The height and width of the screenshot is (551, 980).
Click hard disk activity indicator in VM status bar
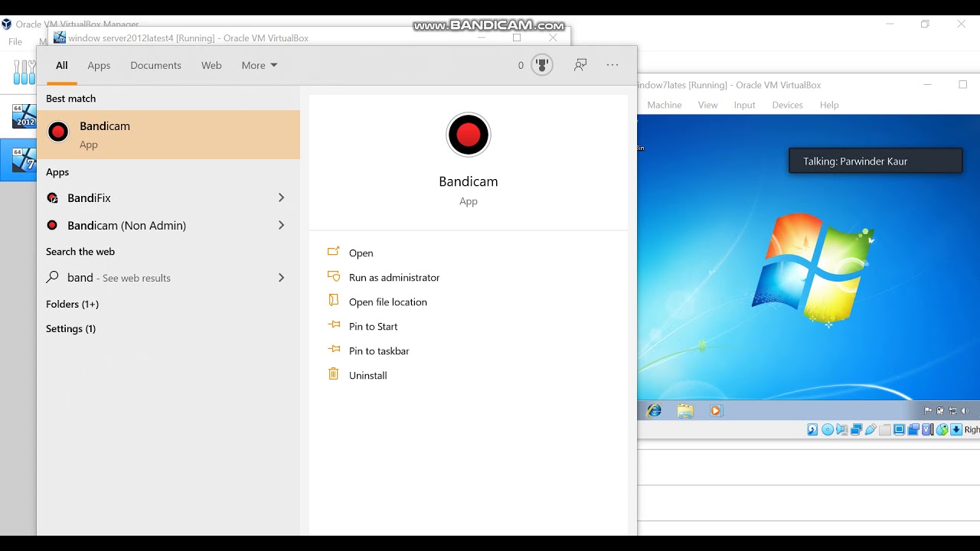pos(812,429)
